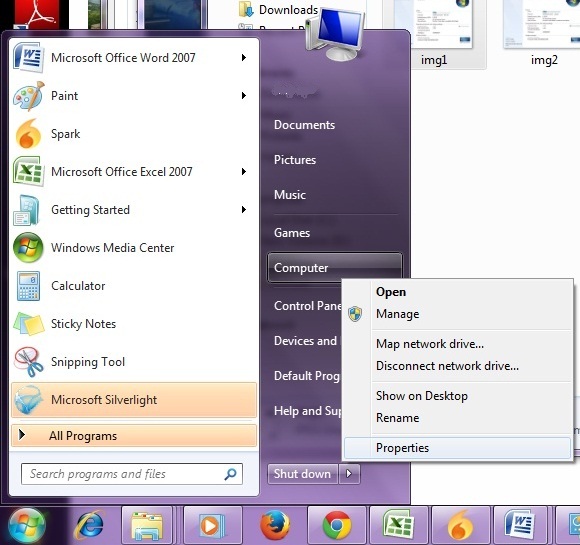Open Devices and Printers link
Image resolution: width=580 pixels, height=545 pixels.
(x=306, y=341)
